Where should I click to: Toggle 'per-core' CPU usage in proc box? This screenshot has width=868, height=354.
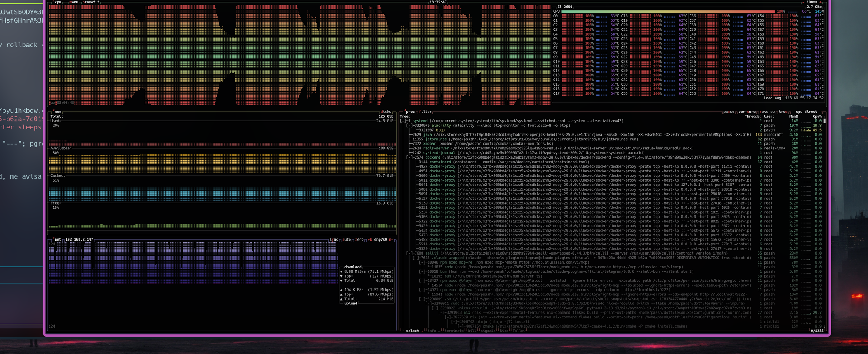pos(747,112)
